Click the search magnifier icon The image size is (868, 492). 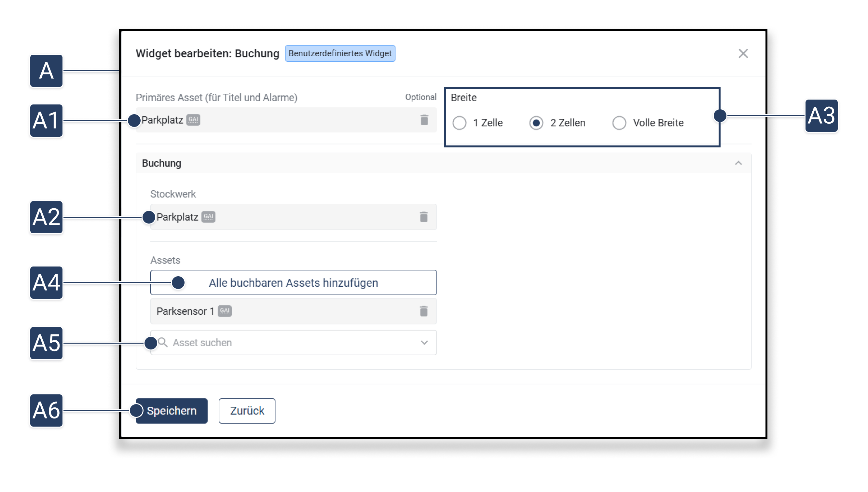coord(163,342)
